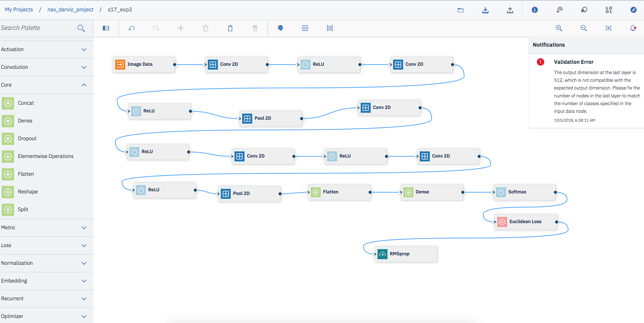Toggle the palette panel collapse icon
644x323 pixels.
coord(106,28)
